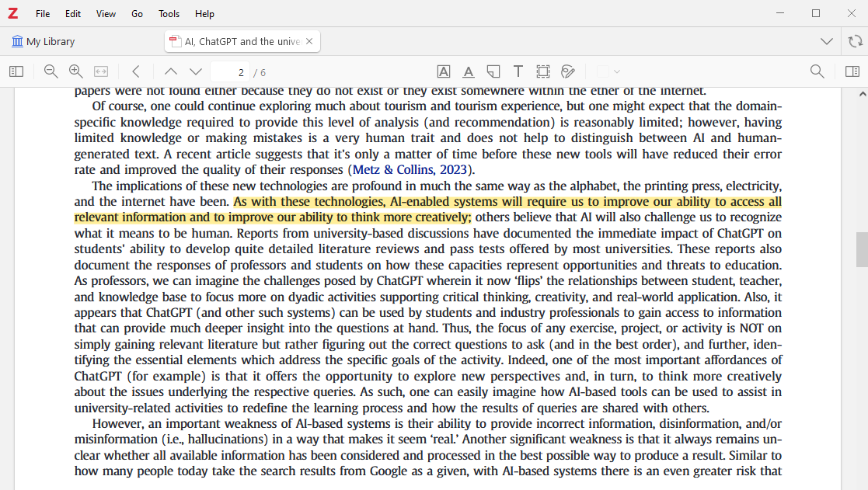The image size is (868, 490).
Task: Open the Tools menu
Action: (x=169, y=14)
